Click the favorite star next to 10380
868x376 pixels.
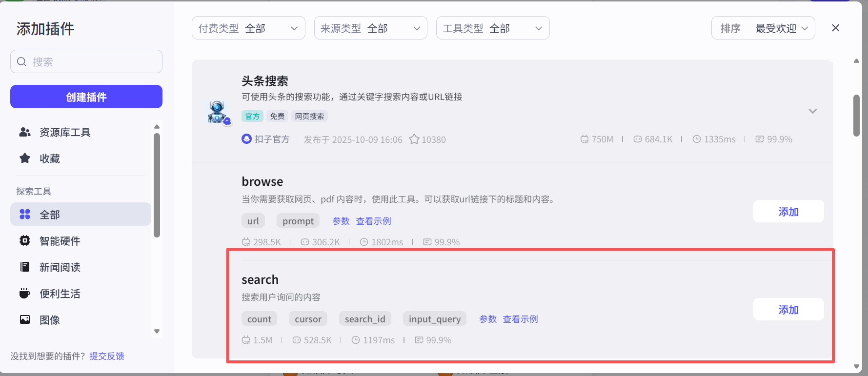414,139
